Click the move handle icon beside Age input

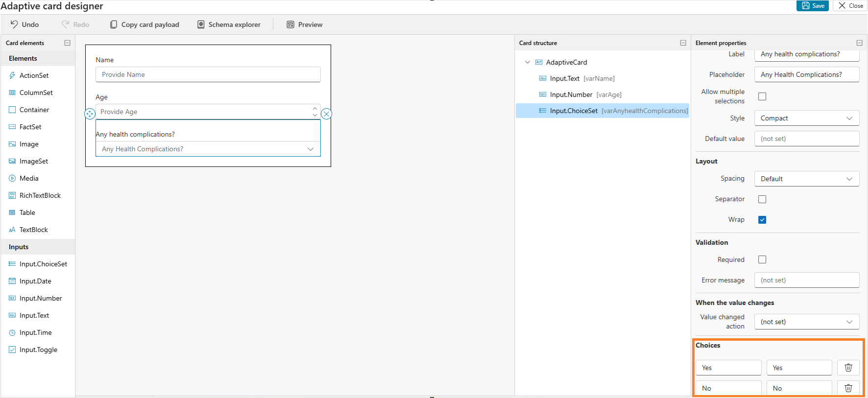click(90, 114)
